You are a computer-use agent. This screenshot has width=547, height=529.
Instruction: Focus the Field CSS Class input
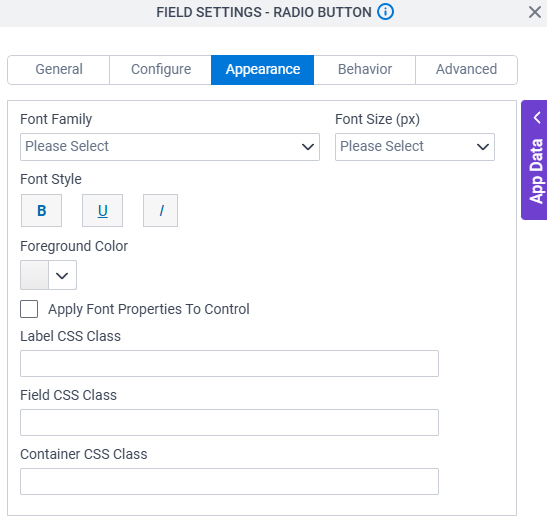[x=229, y=423]
